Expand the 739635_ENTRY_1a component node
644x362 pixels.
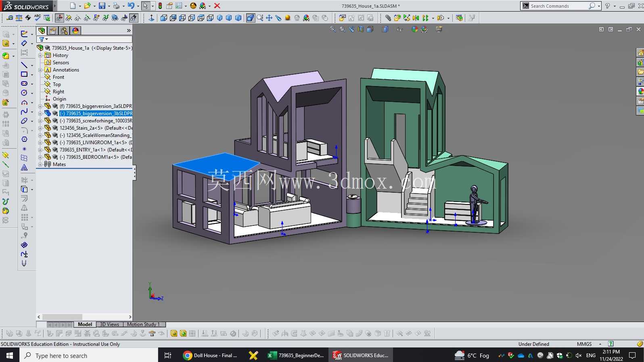(40, 150)
